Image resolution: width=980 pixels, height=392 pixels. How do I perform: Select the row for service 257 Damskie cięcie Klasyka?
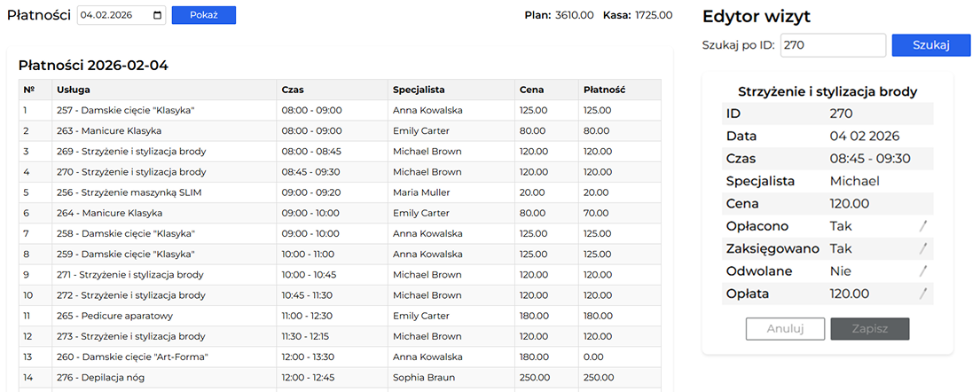coord(125,111)
